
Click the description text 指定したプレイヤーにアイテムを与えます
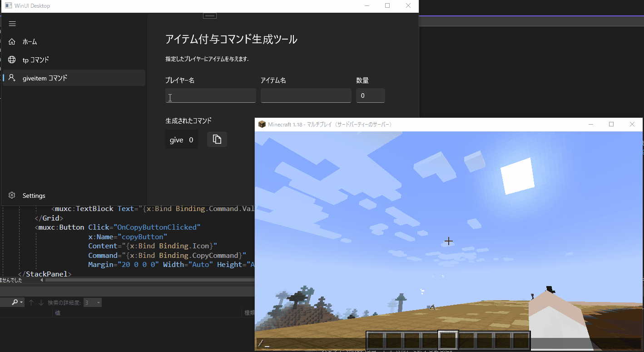click(207, 59)
